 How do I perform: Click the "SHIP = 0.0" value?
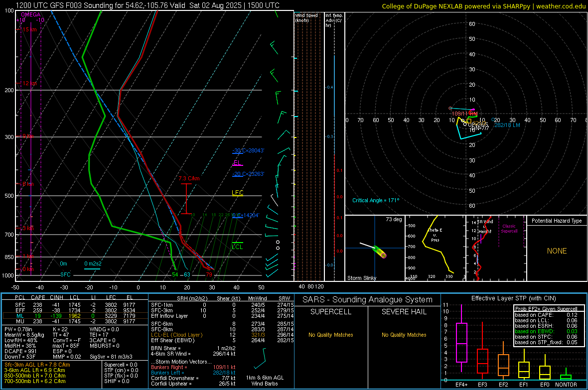pyautogui.click(x=117, y=381)
